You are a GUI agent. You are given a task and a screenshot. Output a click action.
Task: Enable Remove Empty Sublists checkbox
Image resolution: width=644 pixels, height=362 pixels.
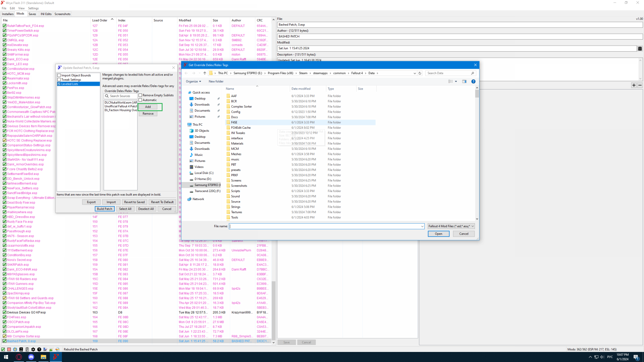point(141,96)
